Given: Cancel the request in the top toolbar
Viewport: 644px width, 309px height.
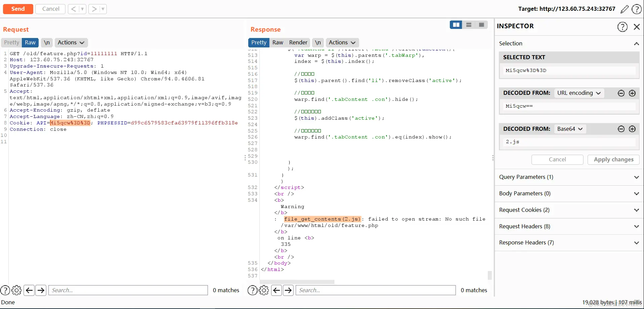Looking at the screenshot, I should point(51,9).
